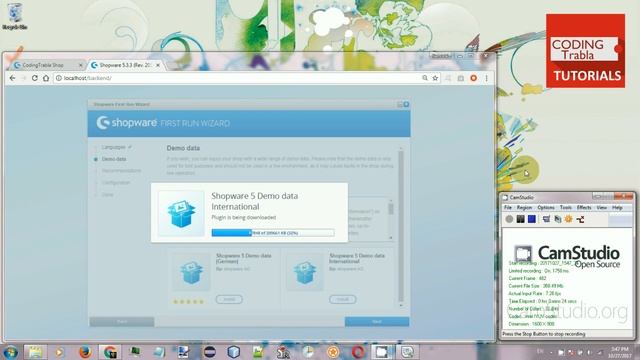Viewport: 640px width, 360px height.
Task: Open media player from taskbar
Action: [x=60, y=352]
